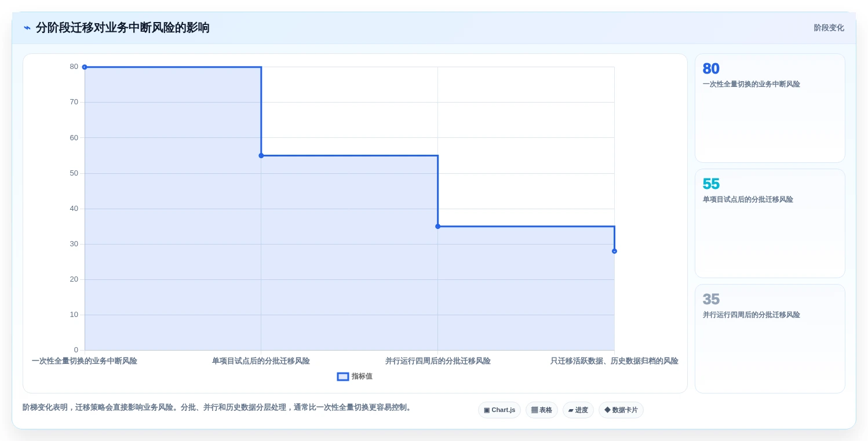Click x-axis label 一次性全量切换的业务中断风险
The width and height of the screenshot is (868, 441).
(85, 361)
